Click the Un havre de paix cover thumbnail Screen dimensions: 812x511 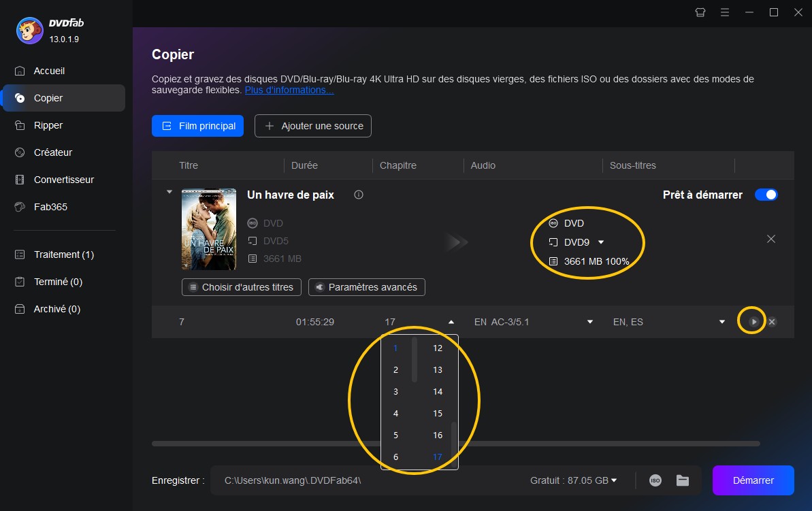click(209, 229)
